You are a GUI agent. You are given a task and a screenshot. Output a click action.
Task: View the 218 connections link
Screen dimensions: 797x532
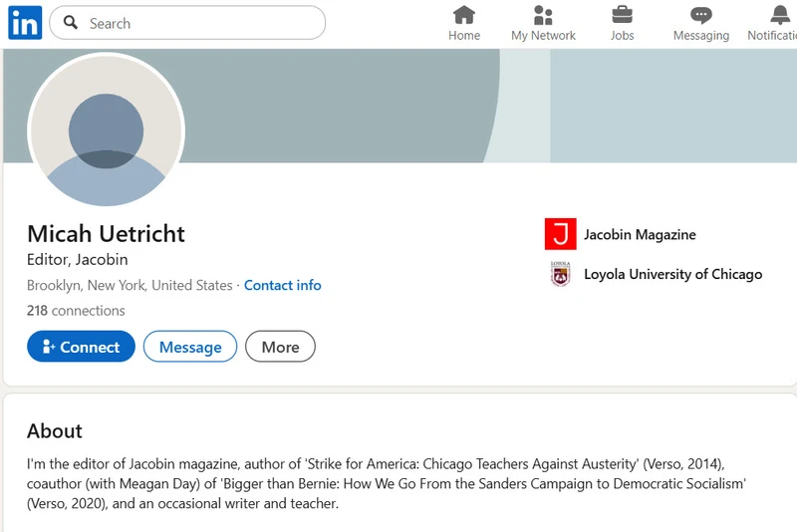pos(76,311)
